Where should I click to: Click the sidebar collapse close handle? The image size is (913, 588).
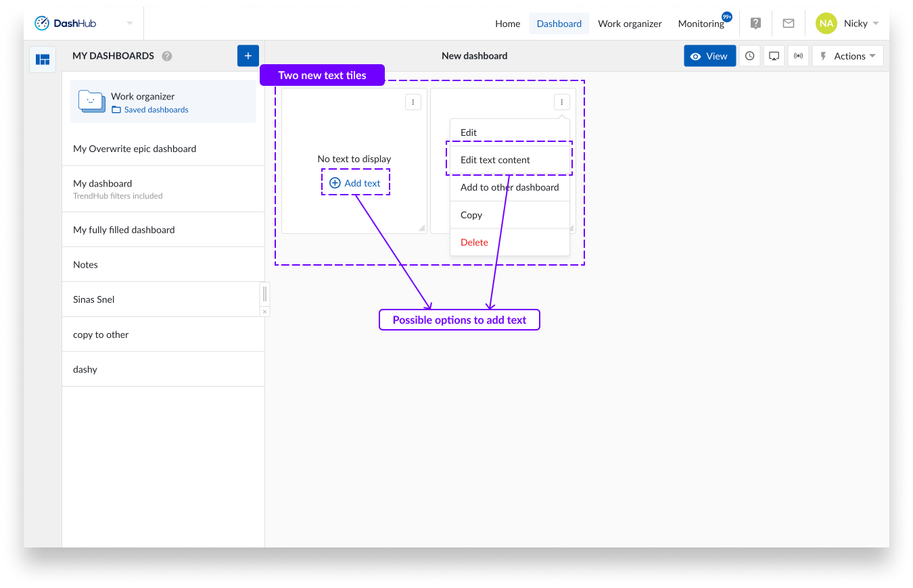pyautogui.click(x=264, y=312)
